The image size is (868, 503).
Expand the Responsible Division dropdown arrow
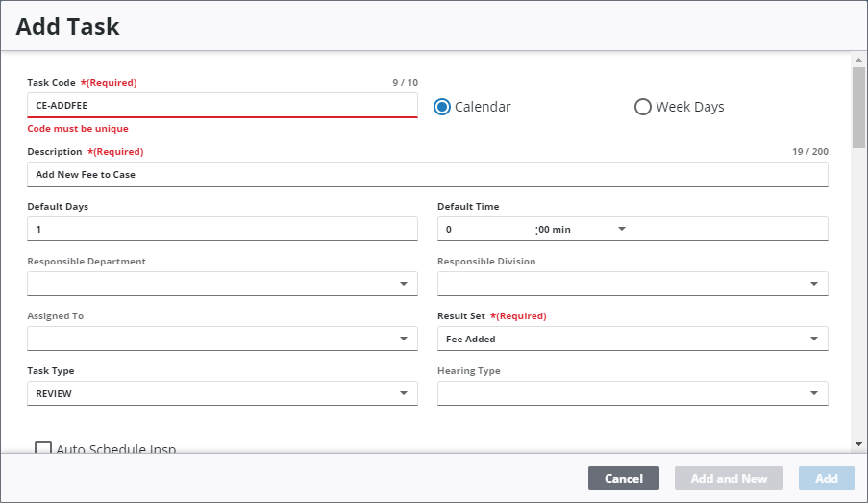(x=813, y=285)
